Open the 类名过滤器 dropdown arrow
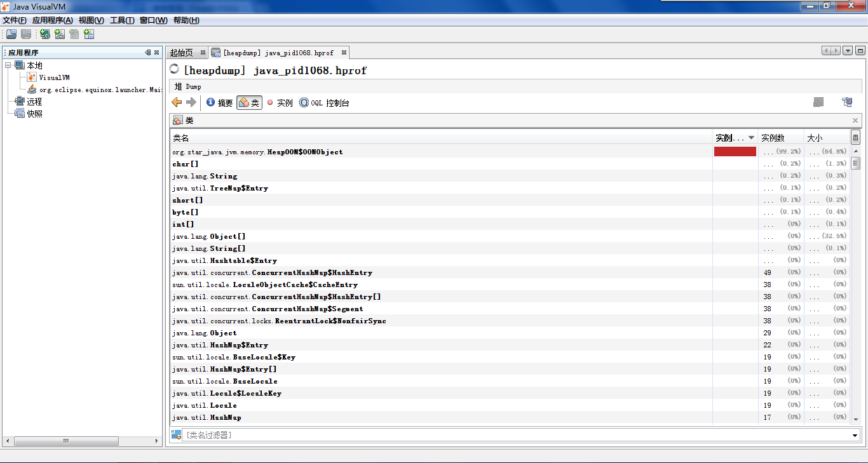This screenshot has height=463, width=868. [x=855, y=435]
